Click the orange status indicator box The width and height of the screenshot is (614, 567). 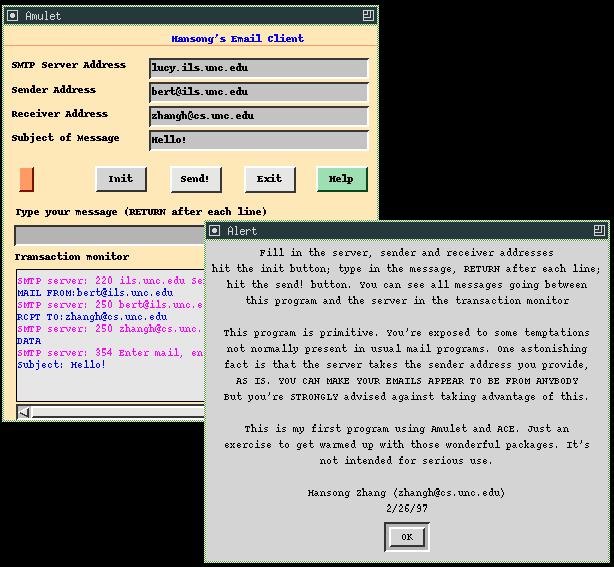pyautogui.click(x=26, y=179)
